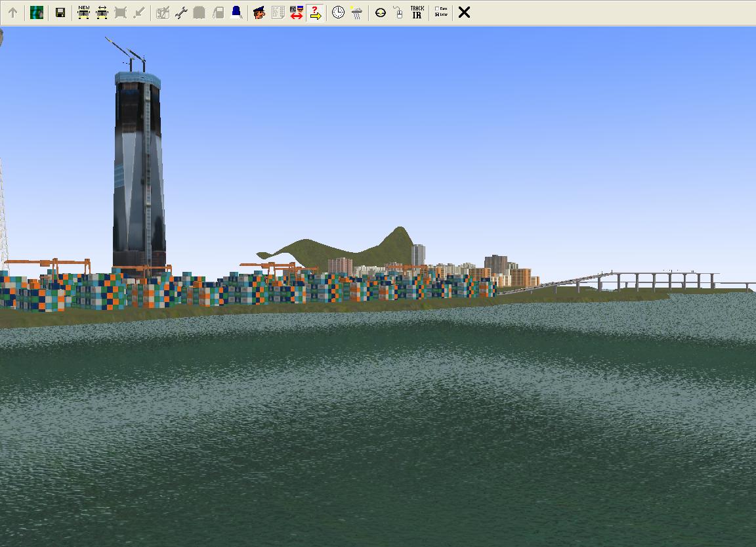This screenshot has height=547, width=756.
Task: Click the blue bell icon
Action: [x=237, y=12]
